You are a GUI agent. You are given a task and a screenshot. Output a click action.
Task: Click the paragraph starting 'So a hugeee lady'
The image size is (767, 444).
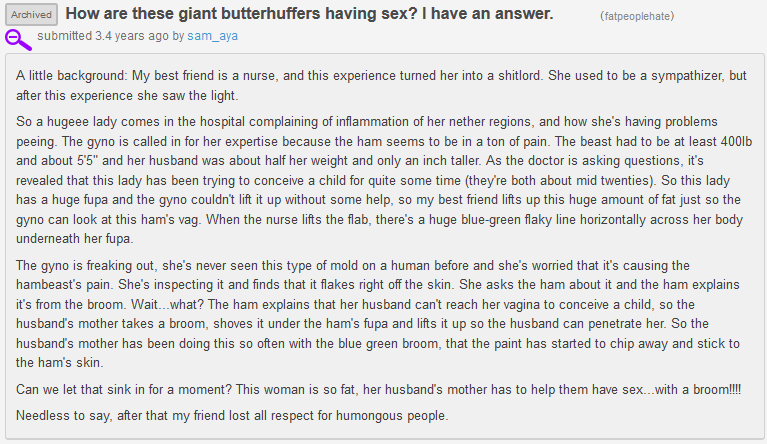click(384, 180)
